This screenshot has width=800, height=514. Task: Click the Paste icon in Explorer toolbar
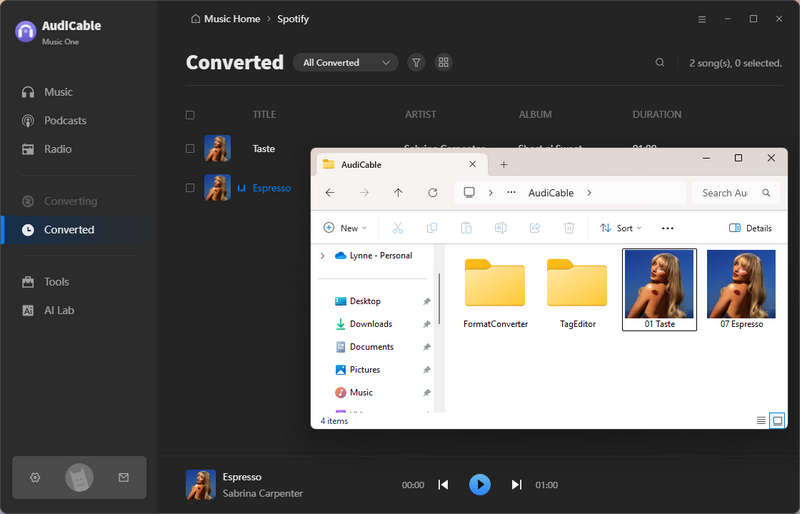click(466, 228)
